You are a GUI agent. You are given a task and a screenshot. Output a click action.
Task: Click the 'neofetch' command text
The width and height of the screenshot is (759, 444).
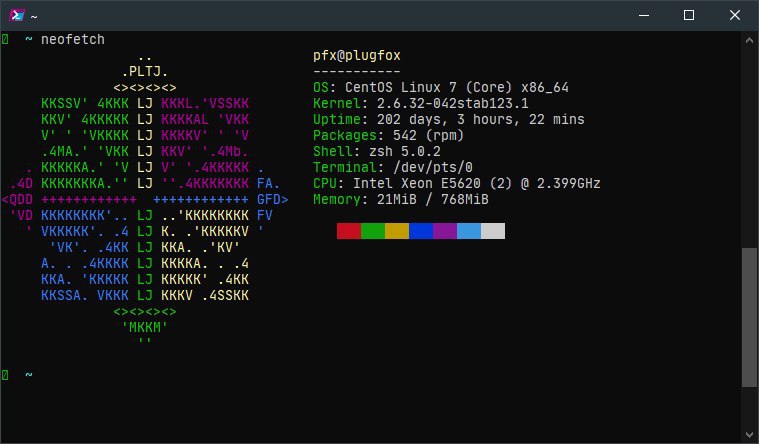click(x=73, y=39)
